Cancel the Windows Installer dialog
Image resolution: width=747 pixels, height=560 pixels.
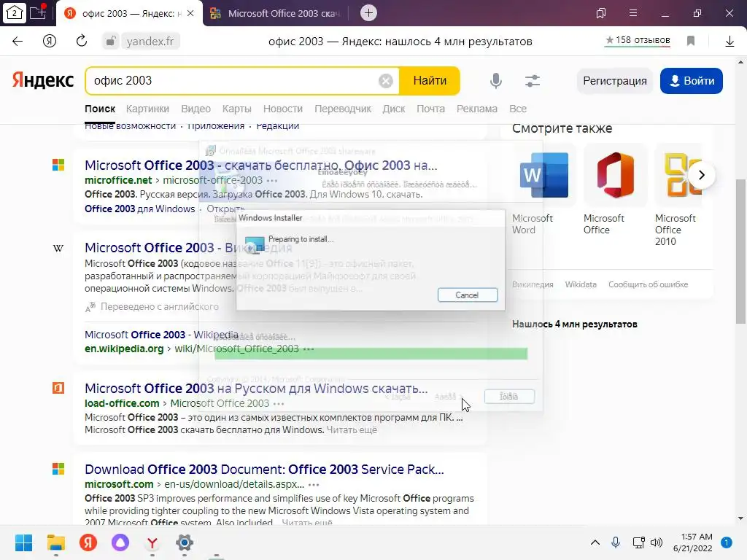pyautogui.click(x=468, y=295)
